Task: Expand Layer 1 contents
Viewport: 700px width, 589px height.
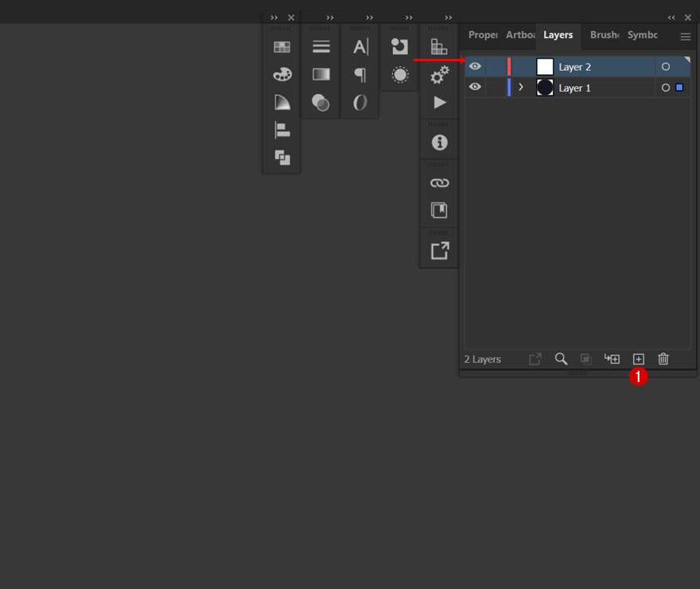Action: 521,88
